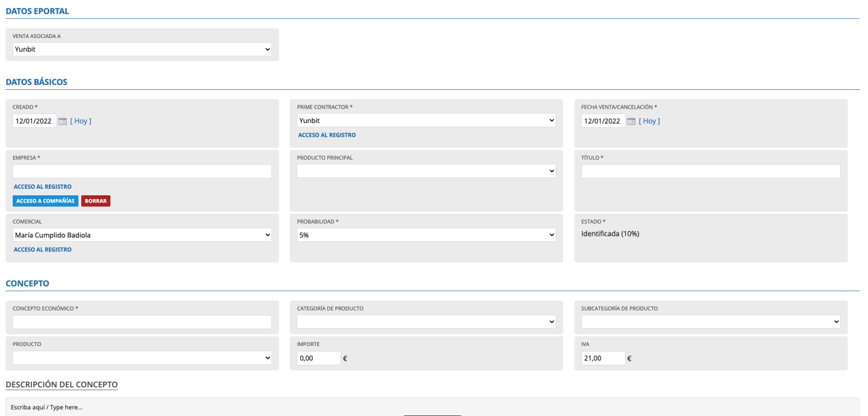
Task: Focus the Empresa input field
Action: point(142,171)
